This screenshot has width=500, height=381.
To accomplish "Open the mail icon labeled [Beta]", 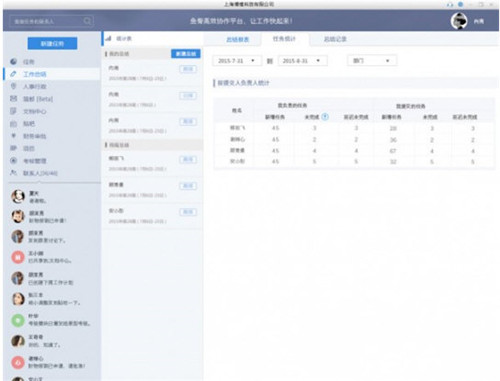I will (x=13, y=99).
